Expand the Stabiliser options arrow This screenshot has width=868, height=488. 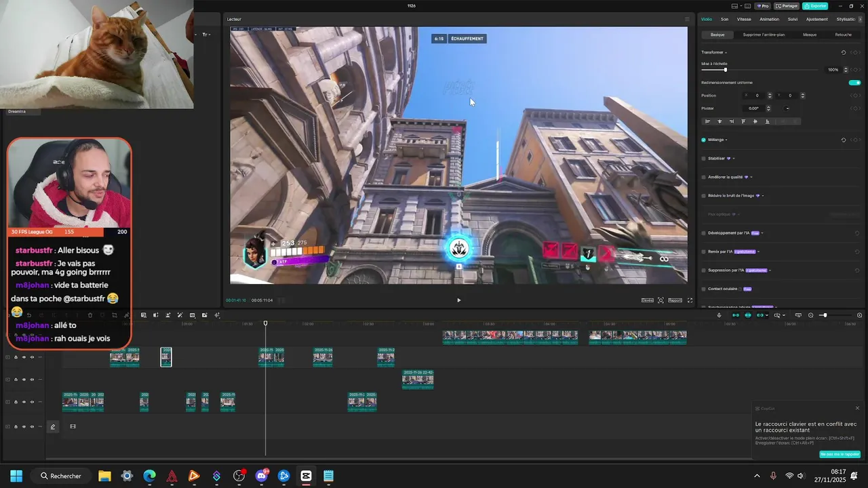734,159
